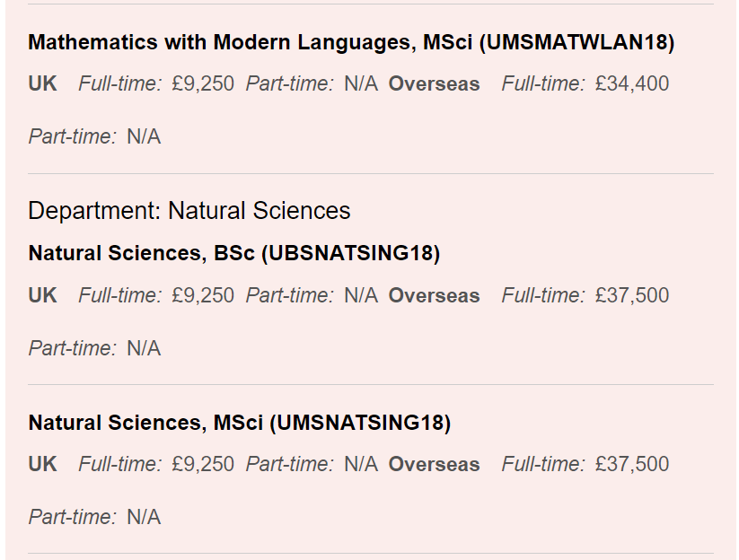Click UK label under Natural Sciences MSci

(42, 464)
